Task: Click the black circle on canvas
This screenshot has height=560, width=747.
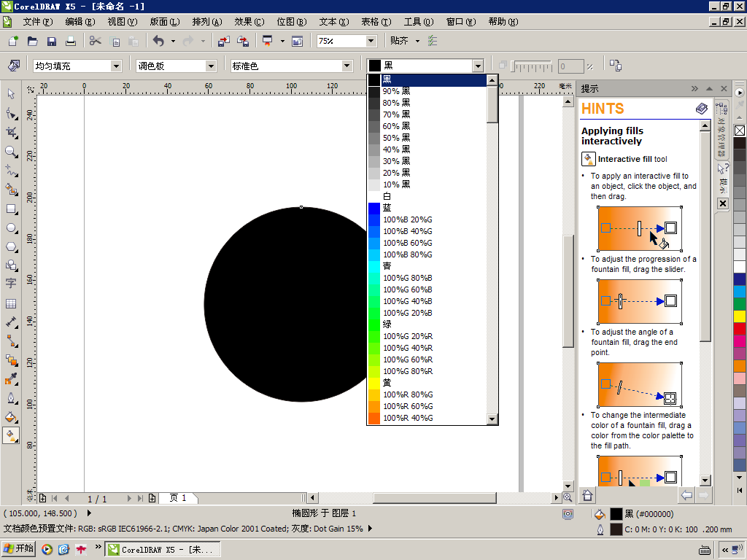Action: coord(286,304)
